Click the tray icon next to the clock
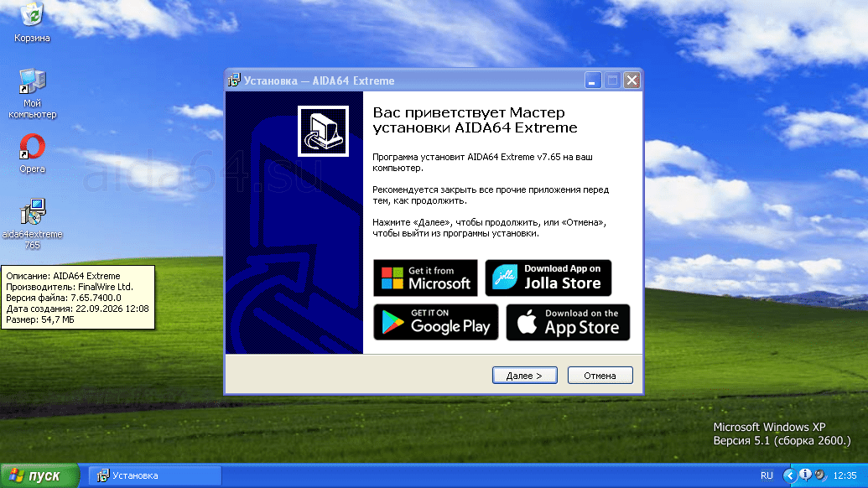Image resolution: width=868 pixels, height=488 pixels. [820, 475]
